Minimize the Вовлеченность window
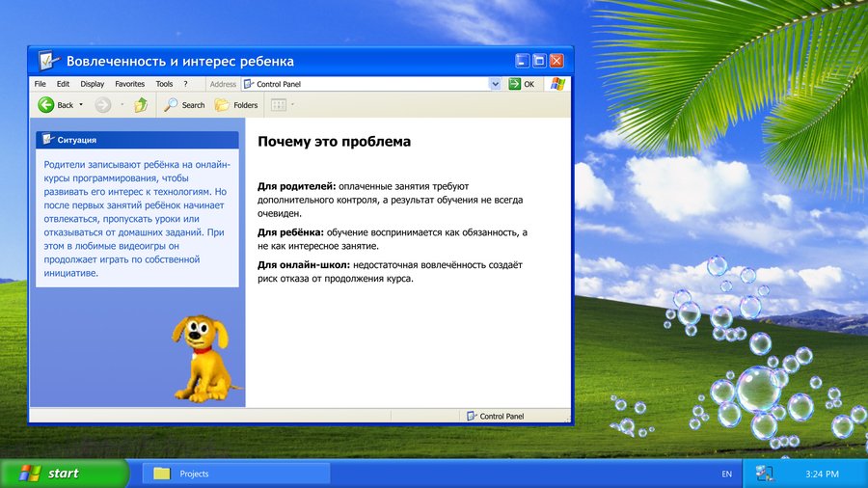This screenshot has height=488, width=868. (x=522, y=61)
